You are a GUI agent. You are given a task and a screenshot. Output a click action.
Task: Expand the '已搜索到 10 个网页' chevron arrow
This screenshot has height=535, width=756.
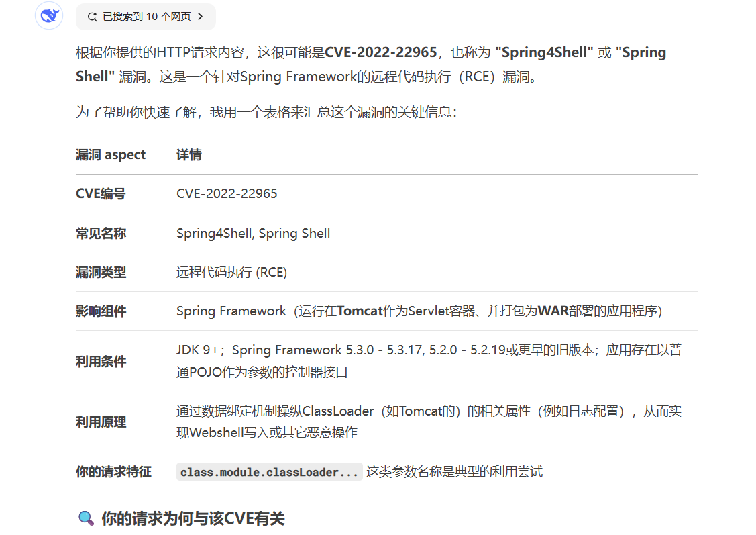tap(201, 17)
